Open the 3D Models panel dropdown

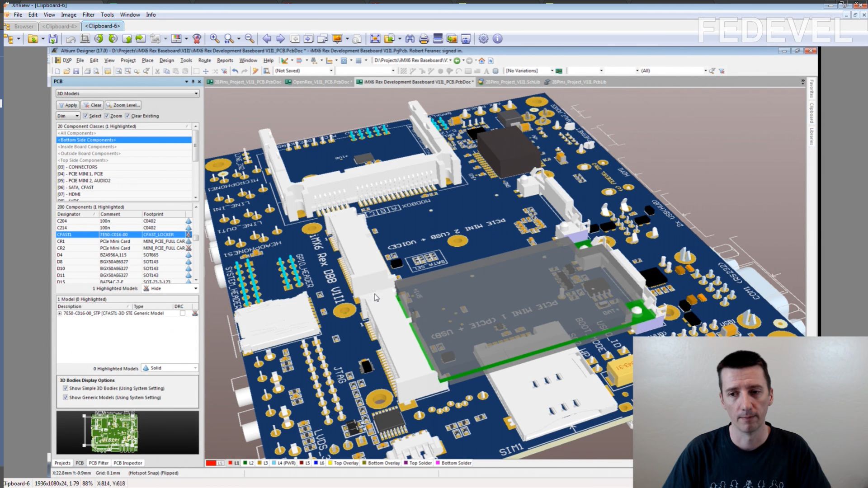click(x=196, y=94)
